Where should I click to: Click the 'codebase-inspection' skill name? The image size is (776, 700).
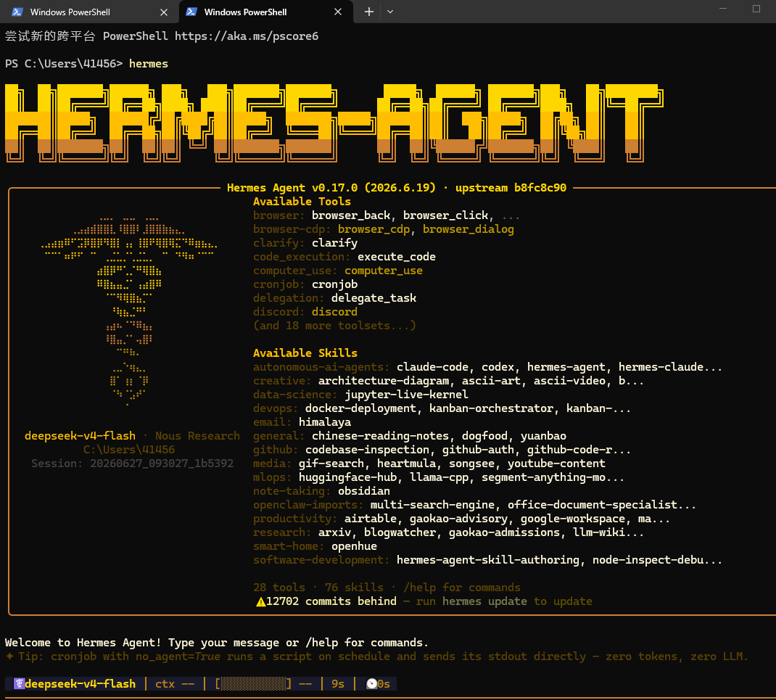click(x=367, y=450)
